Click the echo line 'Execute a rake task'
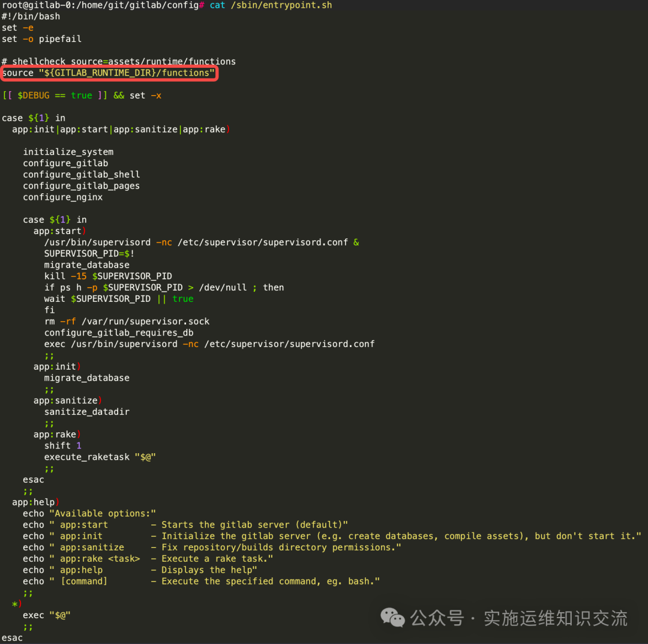 point(148,559)
